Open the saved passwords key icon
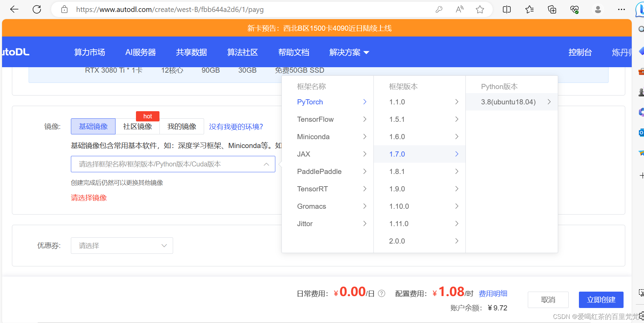This screenshot has width=644, height=323. click(x=439, y=10)
